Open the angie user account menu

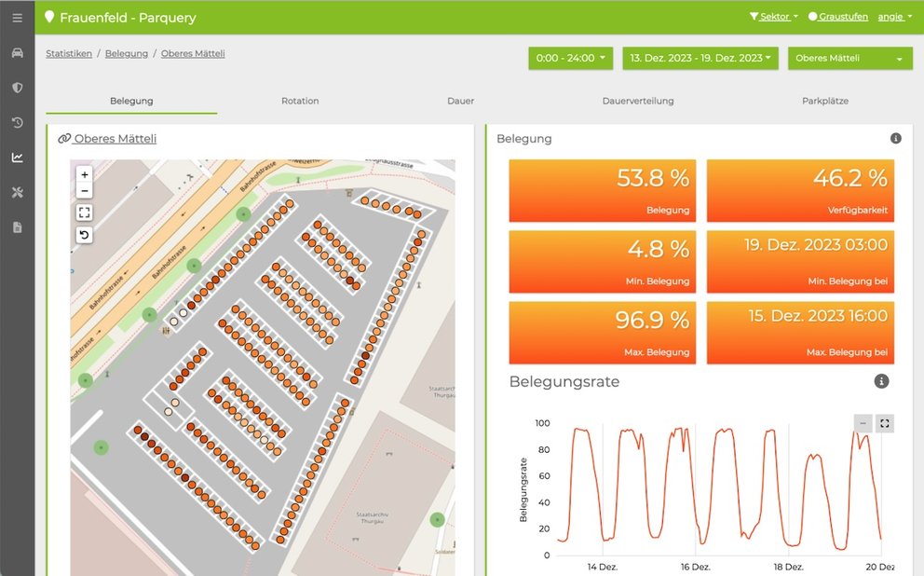tap(892, 16)
